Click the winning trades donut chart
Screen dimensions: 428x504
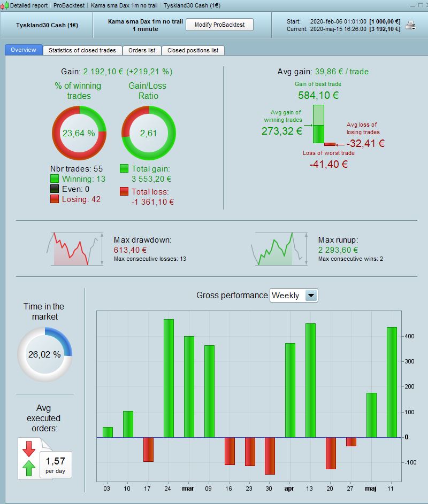tap(79, 133)
